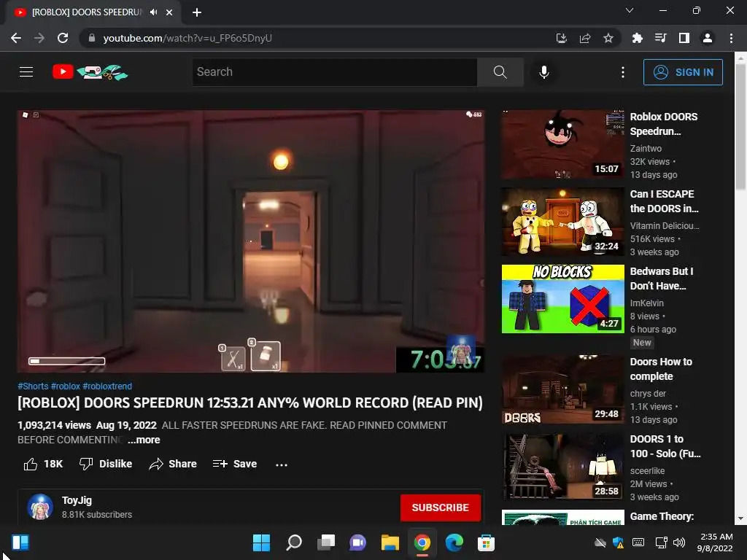Open the tab search chevron dropdown

(630, 10)
